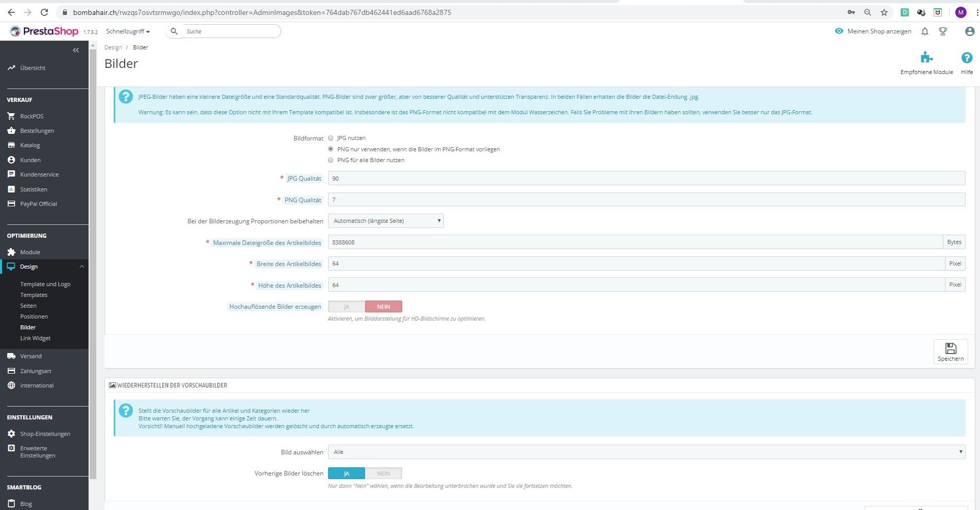Select 'PNG nur verwenden' radio option
This screenshot has width=980, height=510.
pyautogui.click(x=331, y=149)
